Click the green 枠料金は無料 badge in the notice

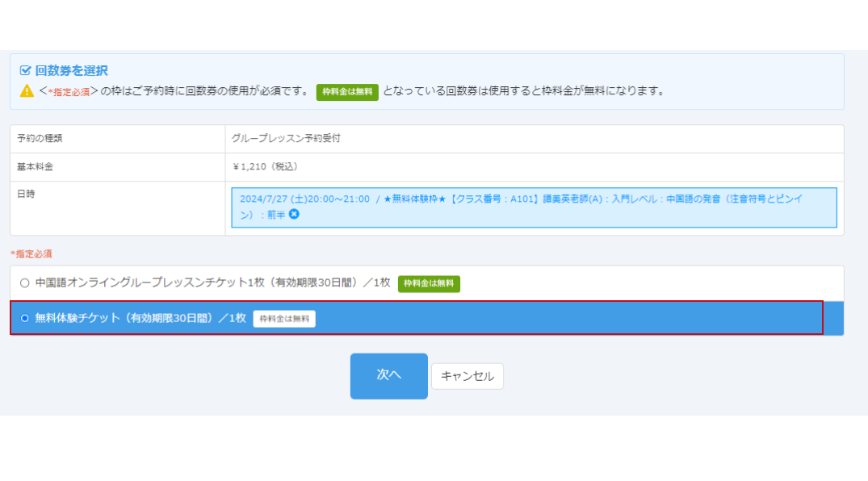pyautogui.click(x=347, y=92)
